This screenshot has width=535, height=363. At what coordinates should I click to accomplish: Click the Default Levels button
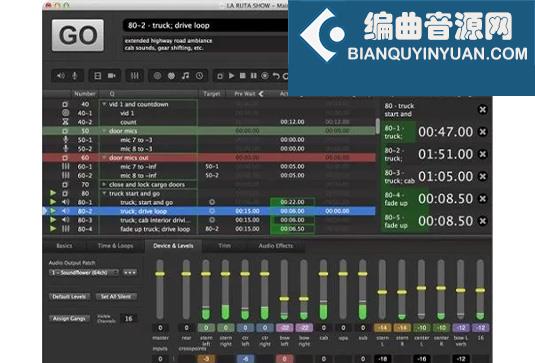(x=69, y=296)
